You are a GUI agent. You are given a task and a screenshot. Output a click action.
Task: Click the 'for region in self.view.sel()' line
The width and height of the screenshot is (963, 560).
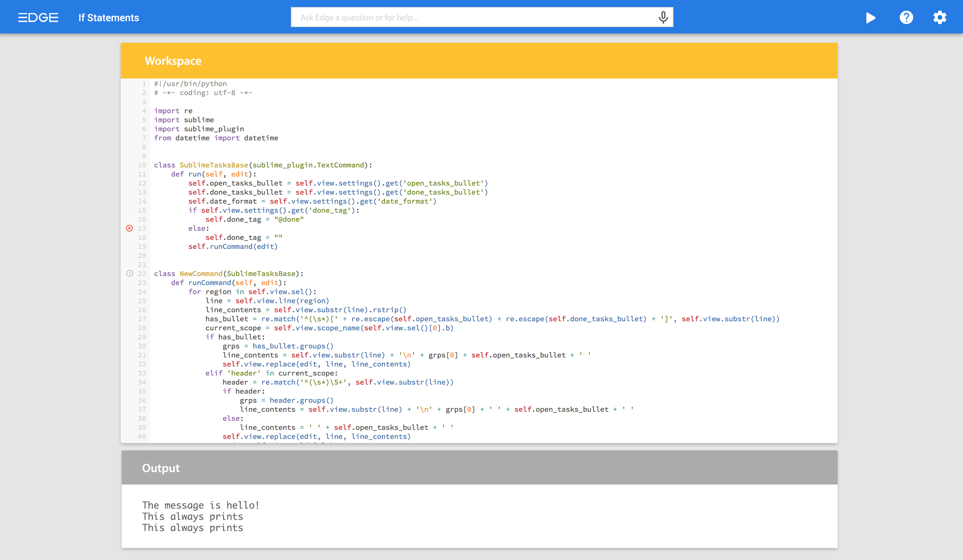point(252,292)
